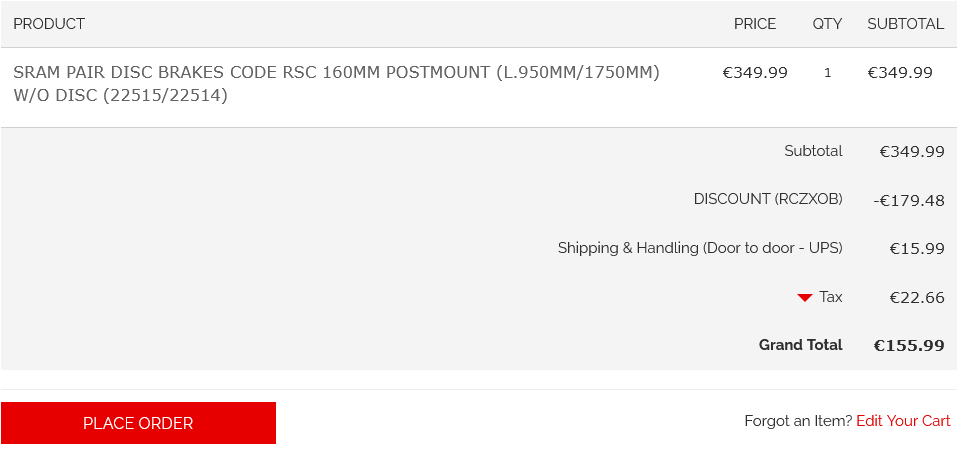The width and height of the screenshot is (970, 455).
Task: Click the SRAM Pair Disc Brakes product name
Action: point(337,84)
